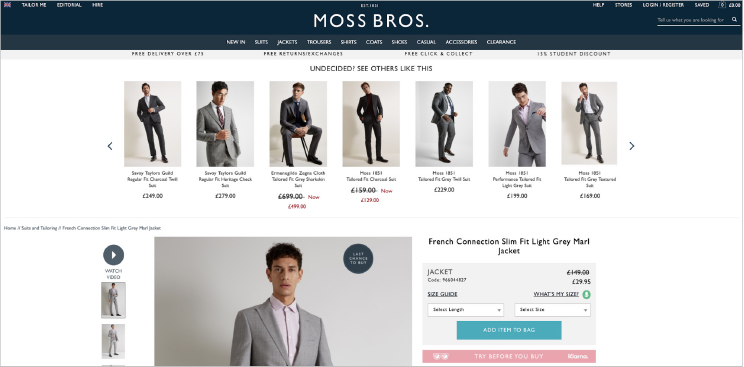Click the green What's My Size icon
Screen dimensions: 744x367
(x=586, y=294)
